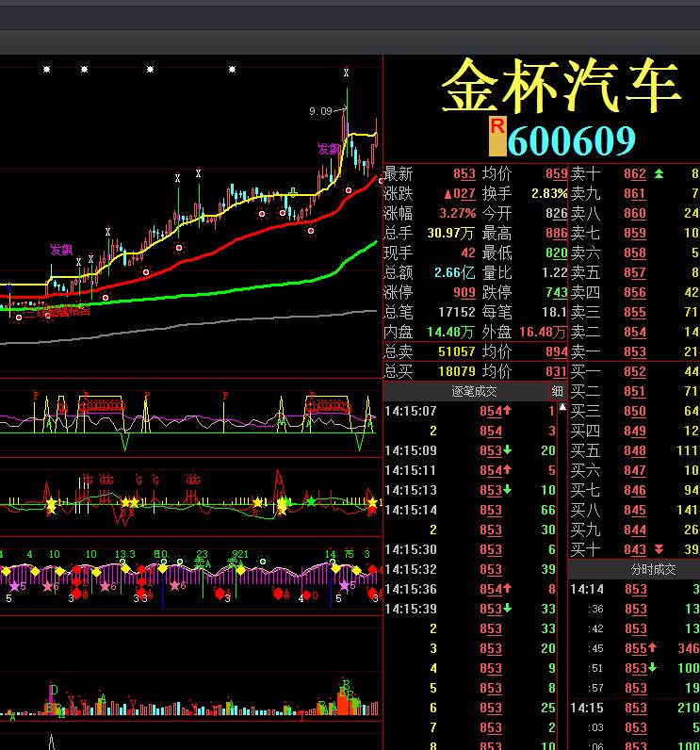Image resolution: width=700 pixels, height=750 pixels.
Task: Click the 总卖 average price 894
Action: [x=557, y=351]
